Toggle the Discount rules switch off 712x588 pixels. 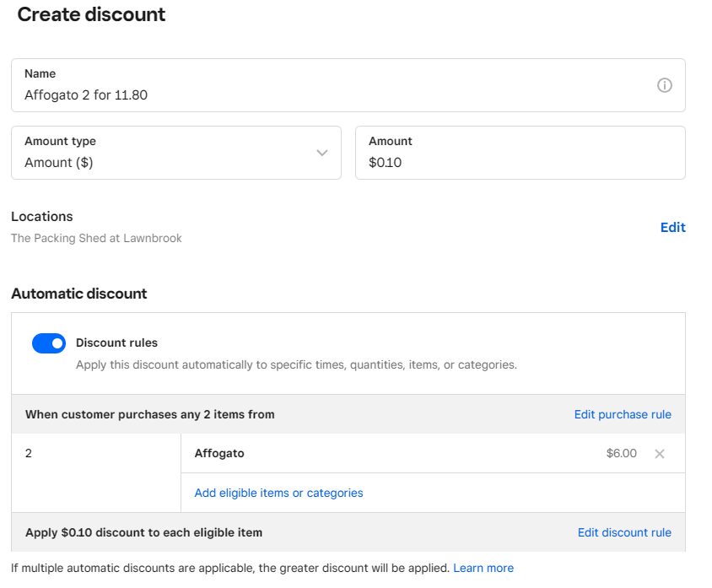tap(49, 343)
